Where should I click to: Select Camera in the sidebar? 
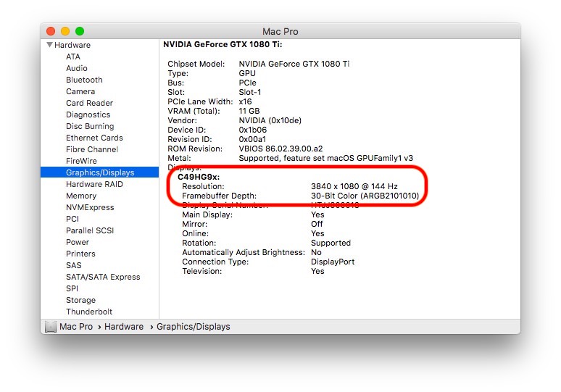click(x=80, y=91)
